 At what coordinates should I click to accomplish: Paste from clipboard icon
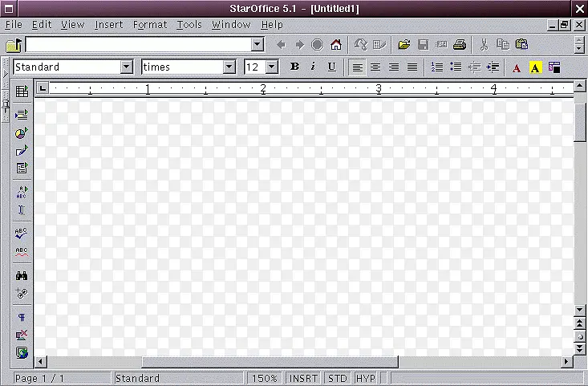point(521,45)
